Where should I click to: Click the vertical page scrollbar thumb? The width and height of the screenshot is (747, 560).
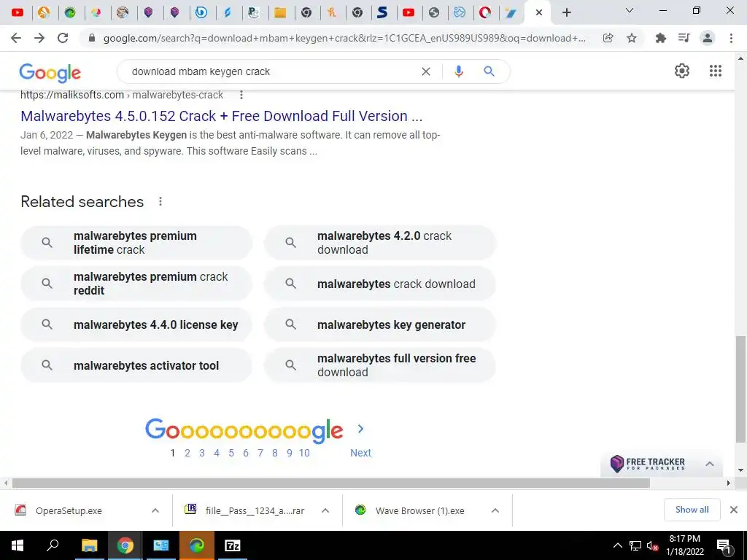pyautogui.click(x=740, y=389)
